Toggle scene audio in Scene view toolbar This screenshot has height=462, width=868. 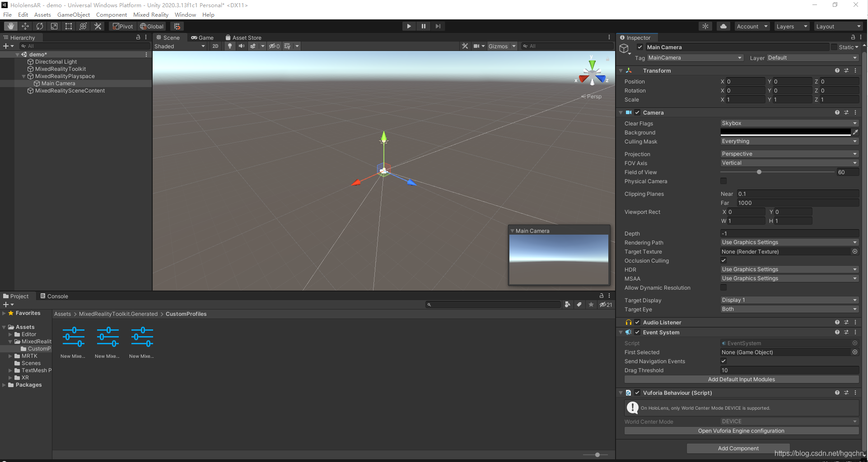242,46
